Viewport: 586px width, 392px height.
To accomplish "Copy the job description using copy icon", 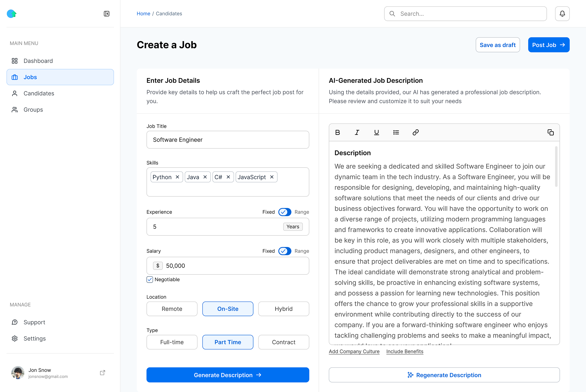I will (x=551, y=132).
